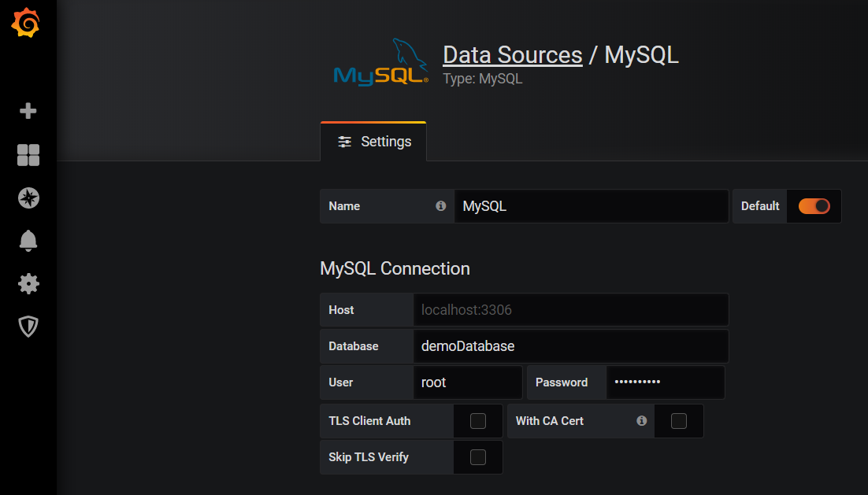Click the sliders icon on Settings tab
Image resolution: width=868 pixels, height=495 pixels.
pyautogui.click(x=343, y=142)
